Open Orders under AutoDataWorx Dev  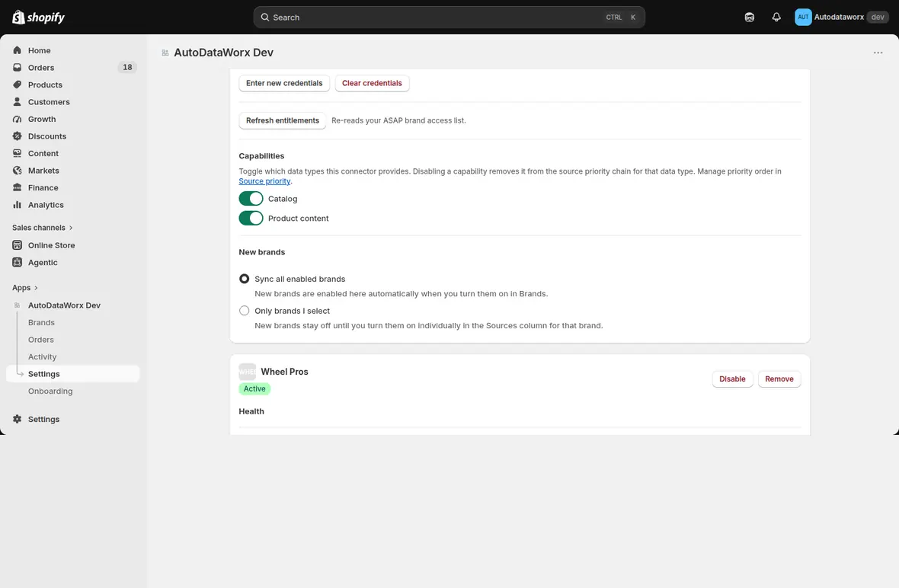coord(40,340)
